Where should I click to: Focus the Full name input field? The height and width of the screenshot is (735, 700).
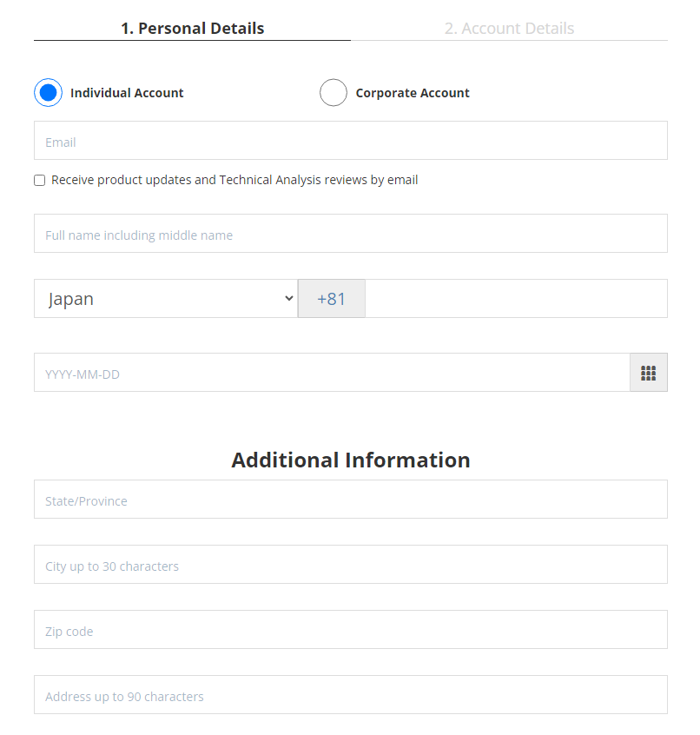(x=350, y=234)
